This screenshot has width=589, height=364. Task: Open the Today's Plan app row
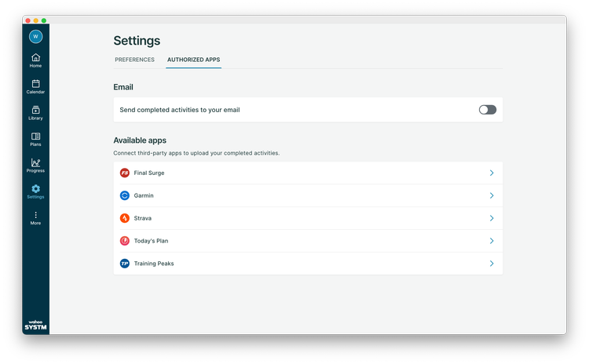coord(308,241)
